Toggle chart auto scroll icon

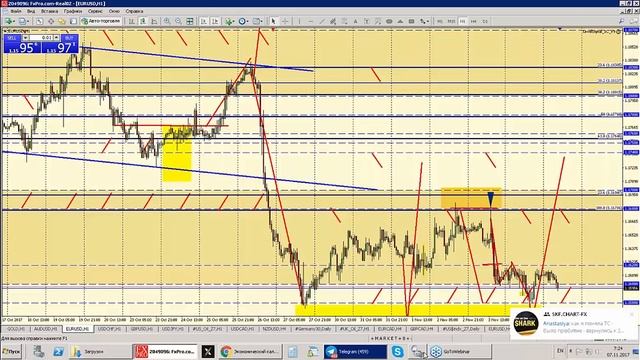(x=203, y=21)
